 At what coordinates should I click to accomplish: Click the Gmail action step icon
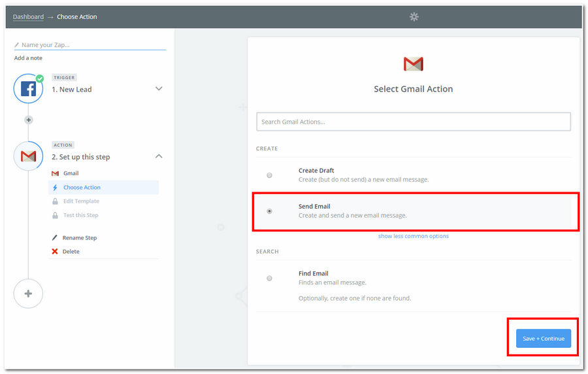point(29,156)
